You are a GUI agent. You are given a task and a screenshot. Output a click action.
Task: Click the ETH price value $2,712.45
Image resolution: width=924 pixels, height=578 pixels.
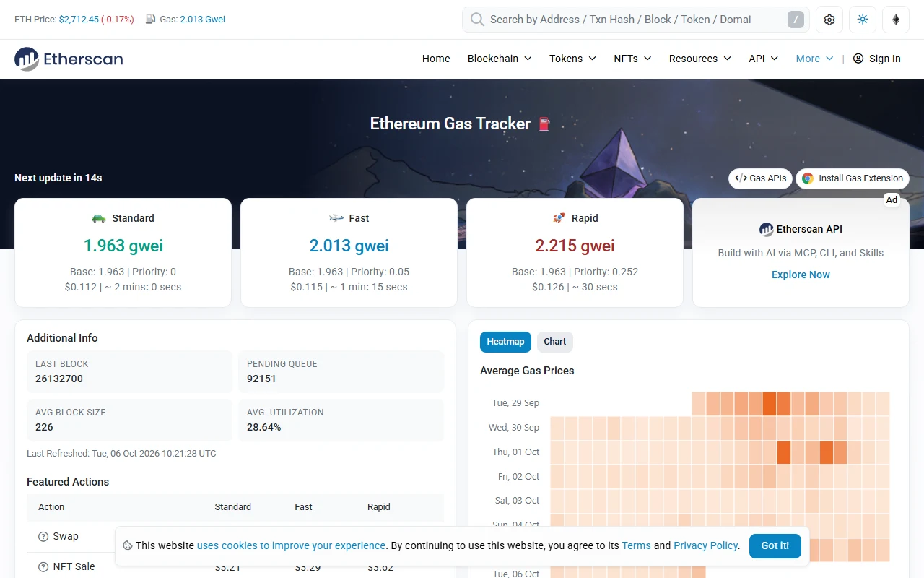point(79,20)
